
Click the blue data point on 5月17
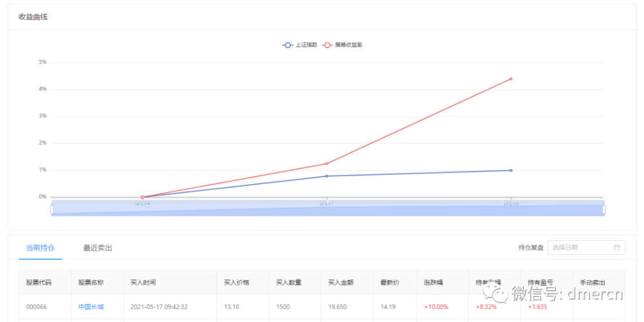click(327, 176)
